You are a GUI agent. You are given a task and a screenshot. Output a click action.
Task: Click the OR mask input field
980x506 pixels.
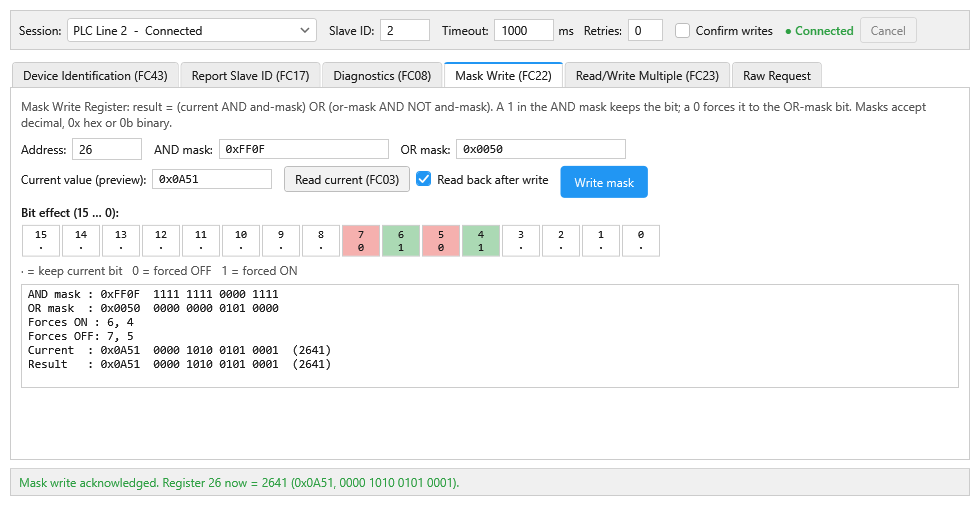click(541, 149)
